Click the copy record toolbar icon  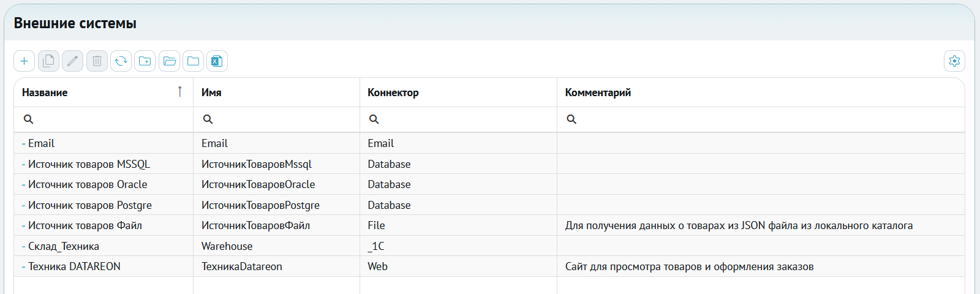coord(48,61)
